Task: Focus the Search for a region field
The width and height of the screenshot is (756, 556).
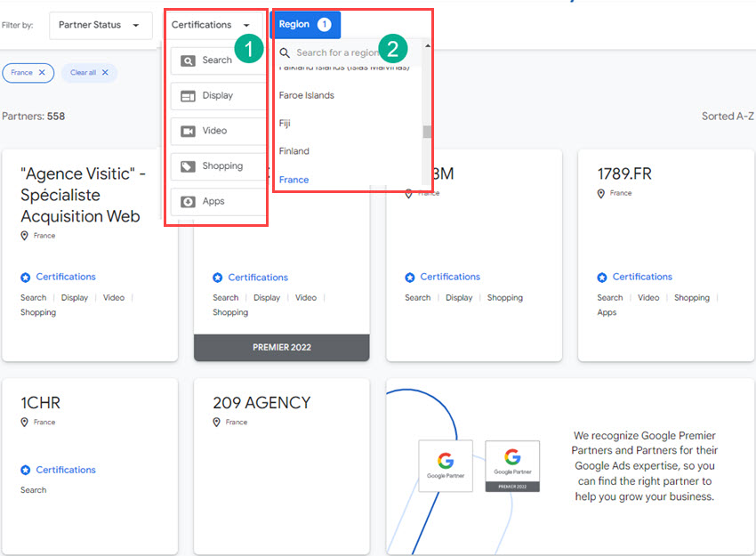Action: (x=337, y=52)
